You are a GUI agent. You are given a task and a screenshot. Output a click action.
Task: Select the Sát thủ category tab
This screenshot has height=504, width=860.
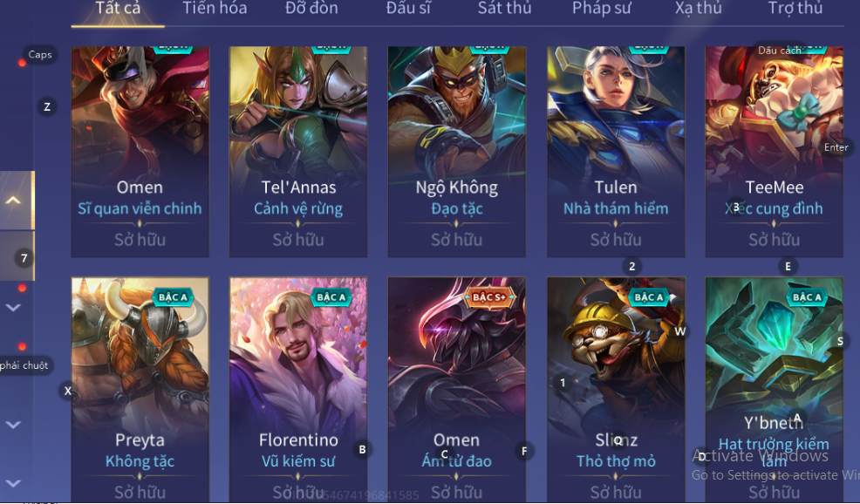(505, 8)
